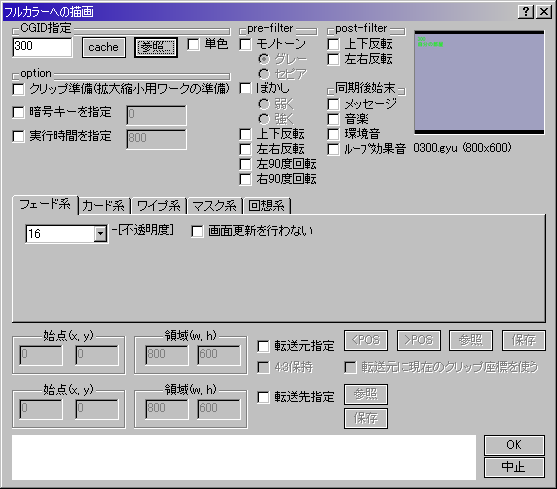Switch to the ワイプ系 tab
557x489 pixels.
pyautogui.click(x=159, y=206)
